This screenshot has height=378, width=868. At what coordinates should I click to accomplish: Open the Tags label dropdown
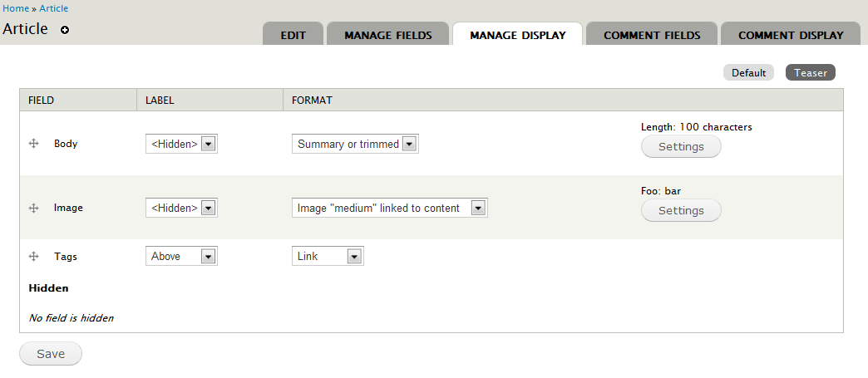pyautogui.click(x=181, y=257)
